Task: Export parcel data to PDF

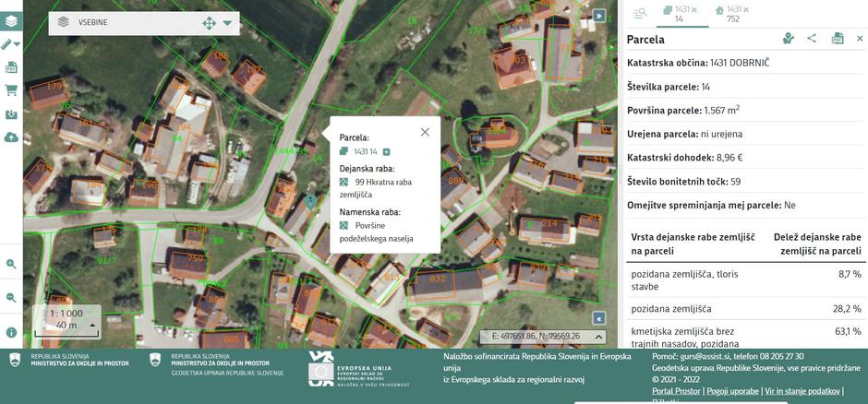Action: click(x=838, y=39)
